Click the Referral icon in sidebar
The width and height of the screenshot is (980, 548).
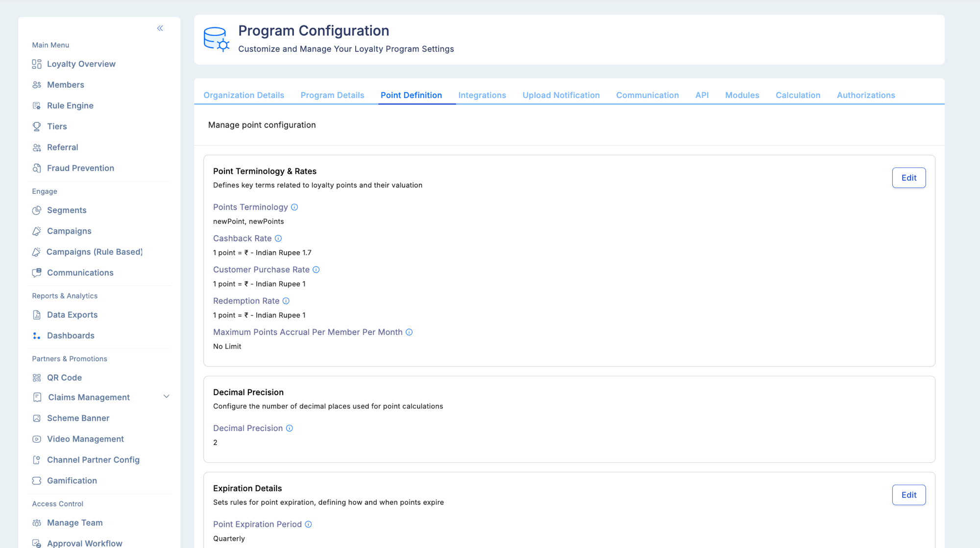click(37, 147)
